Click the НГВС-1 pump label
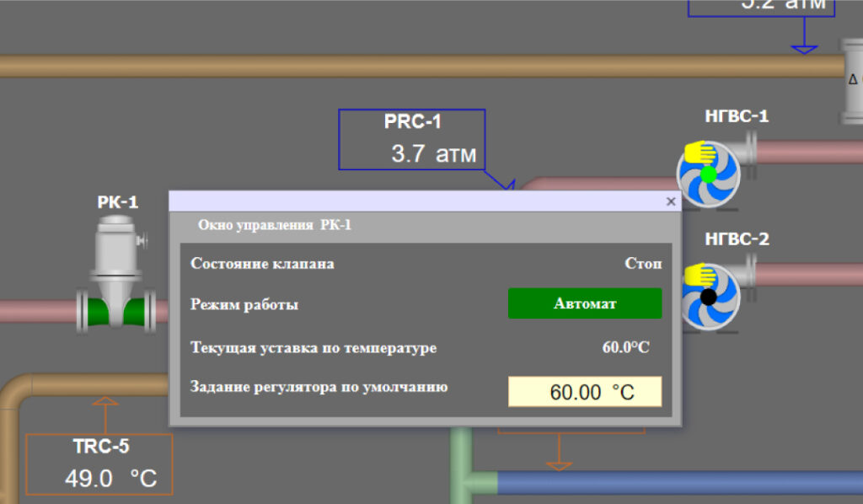The width and height of the screenshot is (863, 504). (737, 116)
